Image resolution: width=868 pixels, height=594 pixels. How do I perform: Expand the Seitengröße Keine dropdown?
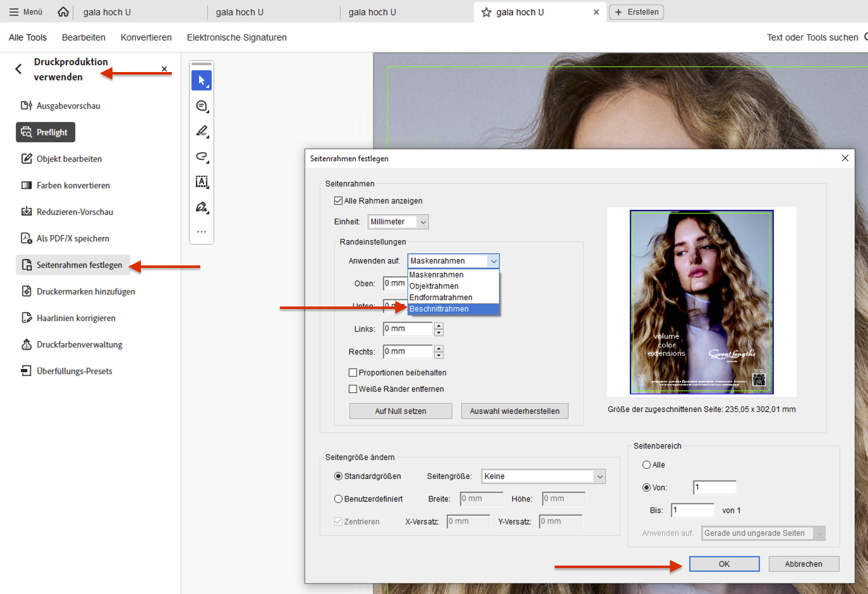click(543, 476)
